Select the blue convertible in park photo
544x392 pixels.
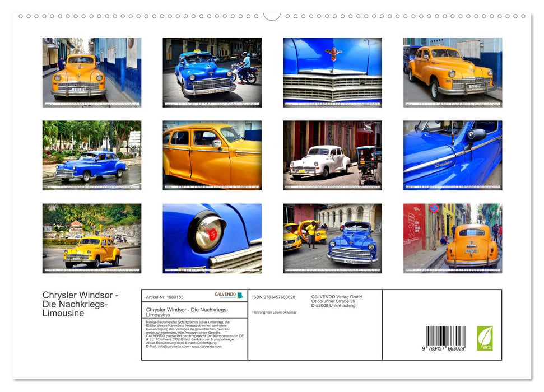tap(91, 153)
